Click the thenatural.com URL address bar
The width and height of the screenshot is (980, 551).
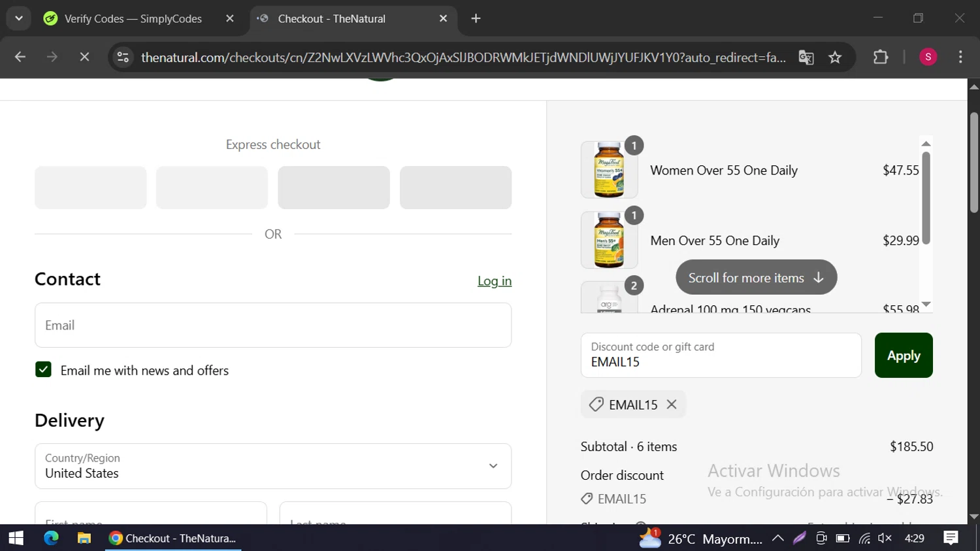pyautogui.click(x=463, y=58)
